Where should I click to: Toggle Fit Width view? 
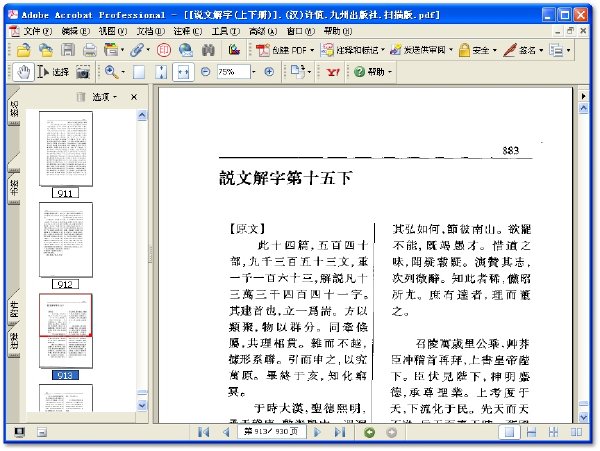click(x=183, y=72)
